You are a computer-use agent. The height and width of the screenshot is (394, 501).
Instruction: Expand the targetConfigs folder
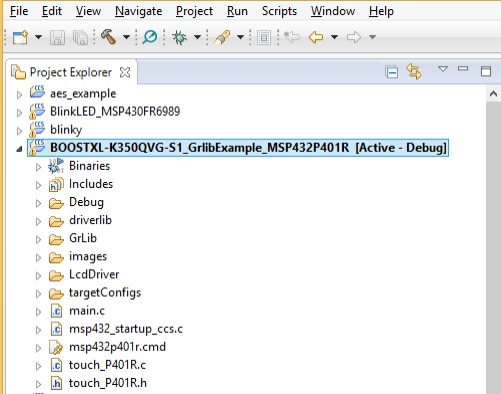38,294
